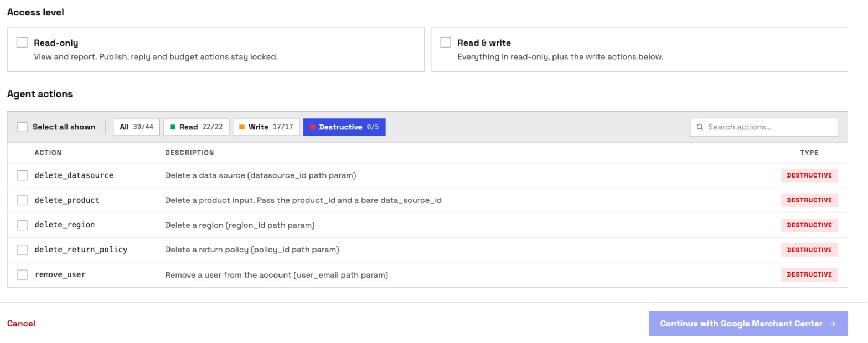
Task: Click the TYPE column header
Action: (809, 153)
